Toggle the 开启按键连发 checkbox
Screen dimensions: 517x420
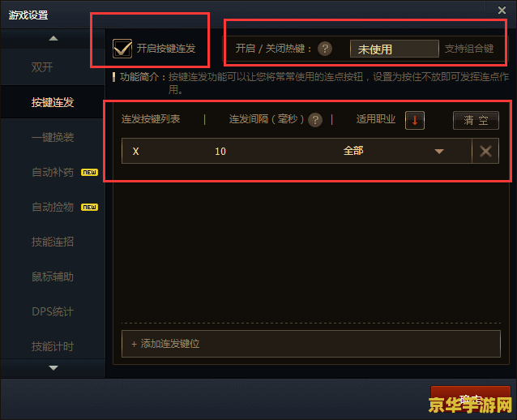tap(122, 49)
